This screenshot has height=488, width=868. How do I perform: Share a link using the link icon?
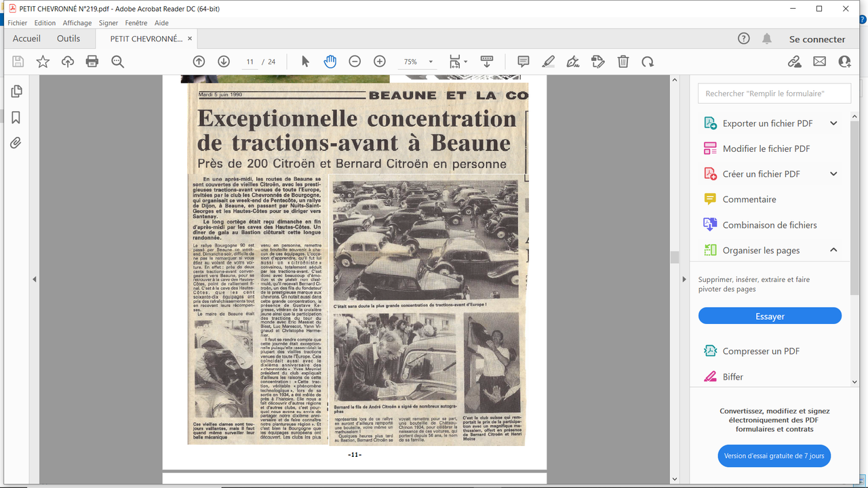click(x=794, y=62)
